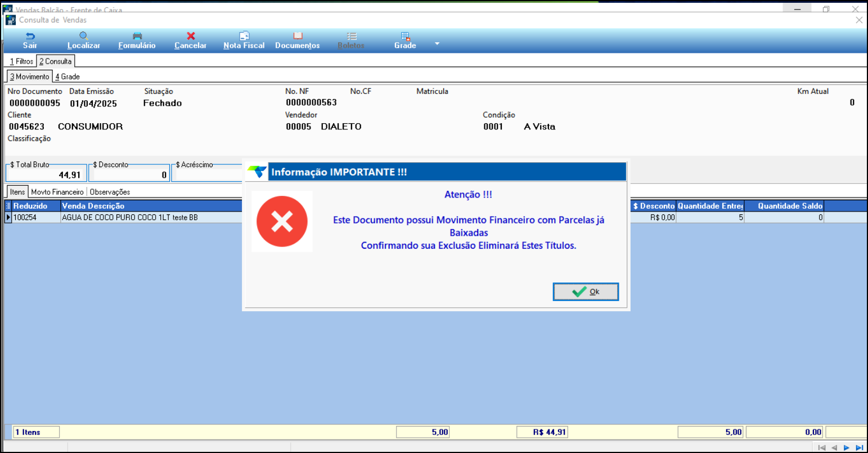Select the 2 Consulta tab
This screenshot has height=453, width=868.
pyautogui.click(x=55, y=61)
